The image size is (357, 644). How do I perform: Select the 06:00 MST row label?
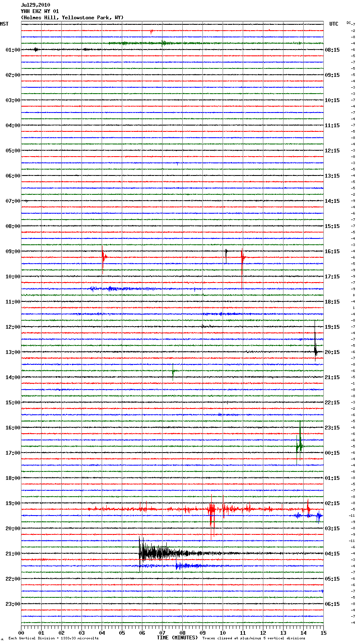[x=13, y=176]
